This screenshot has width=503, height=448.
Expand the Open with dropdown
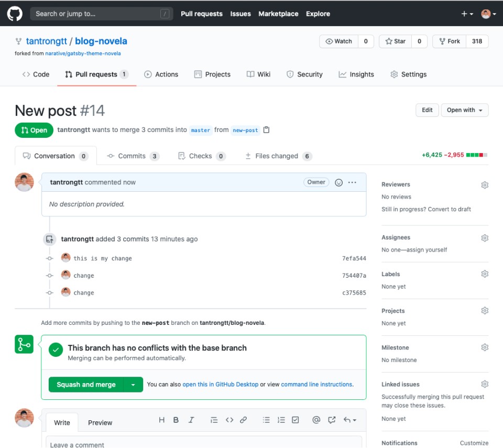(465, 110)
